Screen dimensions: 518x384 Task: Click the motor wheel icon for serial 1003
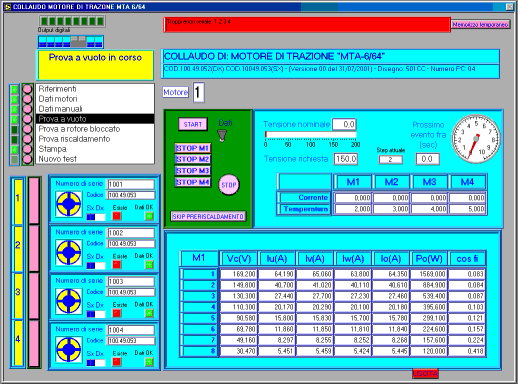(69, 301)
